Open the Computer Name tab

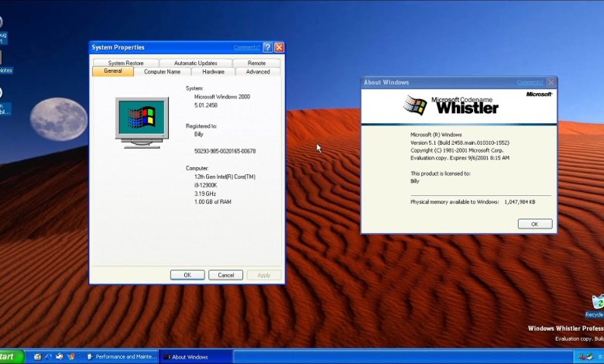(x=162, y=72)
